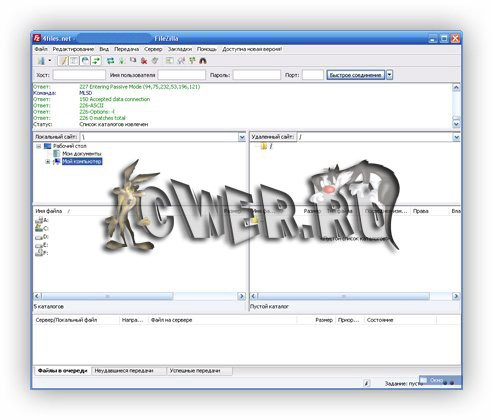Click the process queue toolbar icon
Viewport: 493px width, 420px height.
[x=122, y=60]
